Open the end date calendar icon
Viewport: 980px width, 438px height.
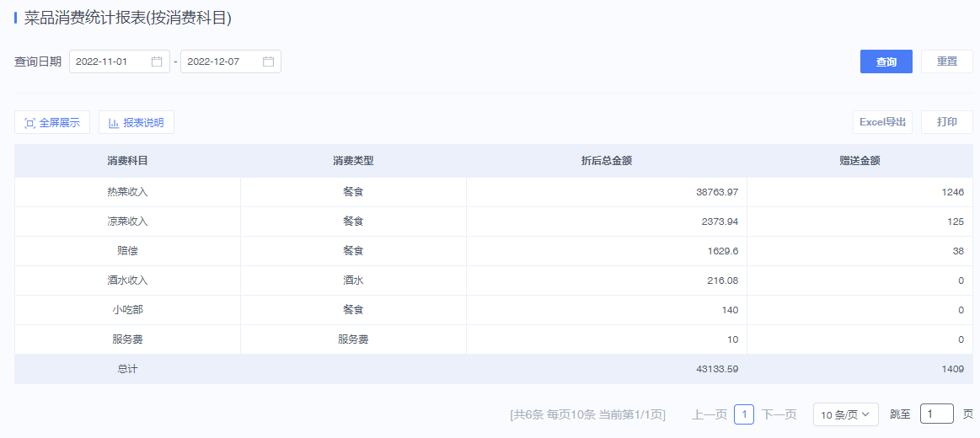[x=268, y=61]
